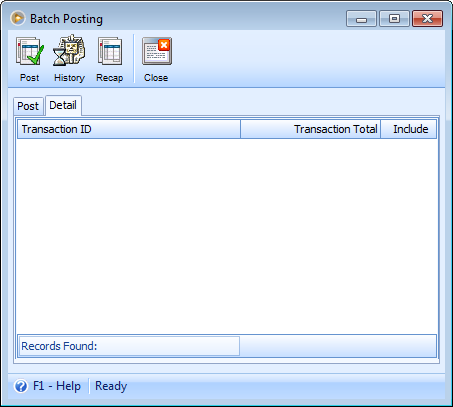This screenshot has width=453, height=407.
Task: Open the Recap report icon
Action: (110, 51)
